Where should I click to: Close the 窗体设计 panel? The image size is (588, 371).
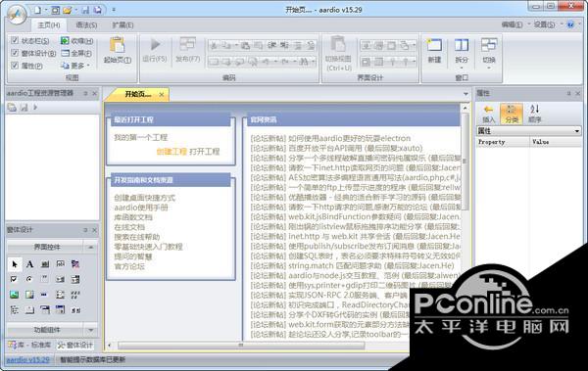point(94,230)
